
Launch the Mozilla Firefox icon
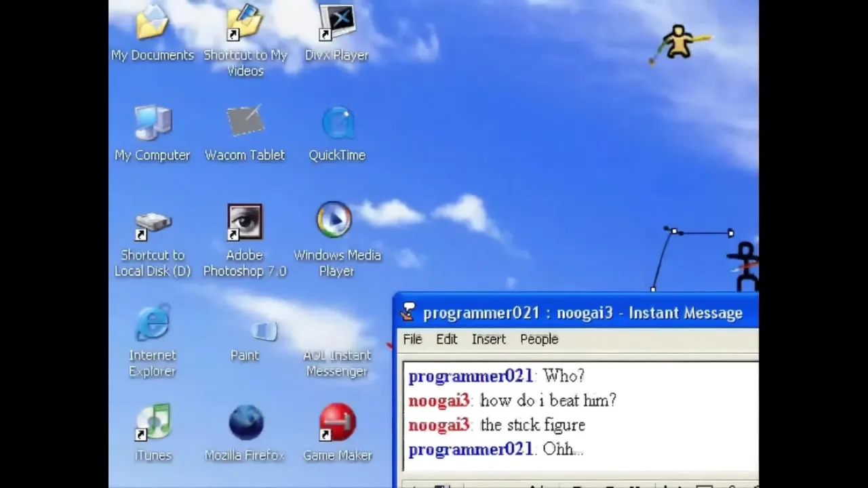point(245,423)
